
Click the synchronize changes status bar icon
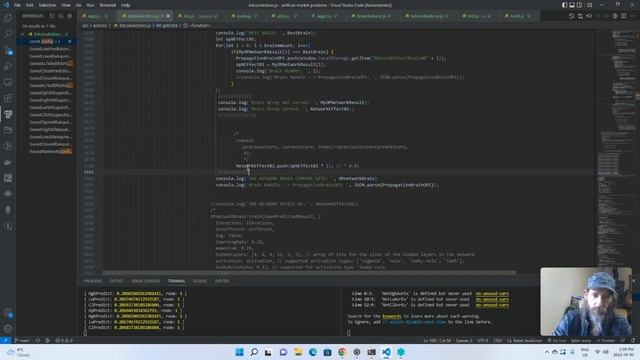(38, 340)
